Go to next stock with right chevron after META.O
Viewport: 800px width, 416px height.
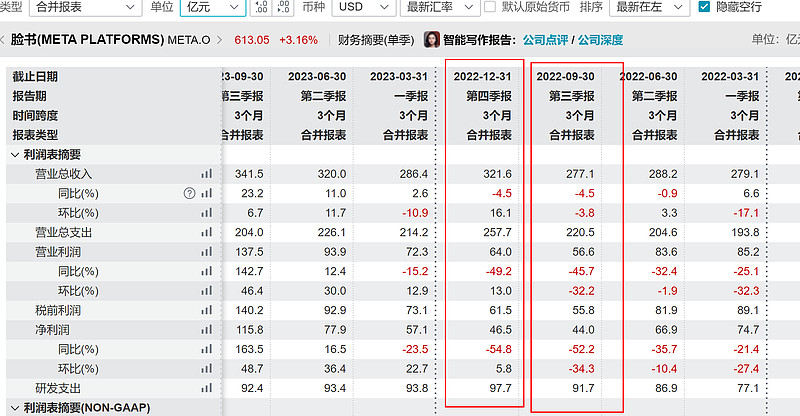click(x=219, y=40)
